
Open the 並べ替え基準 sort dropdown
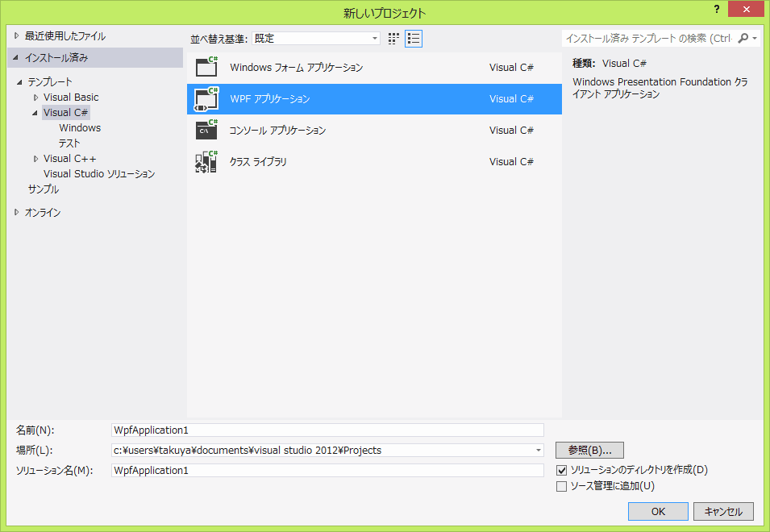(x=316, y=38)
